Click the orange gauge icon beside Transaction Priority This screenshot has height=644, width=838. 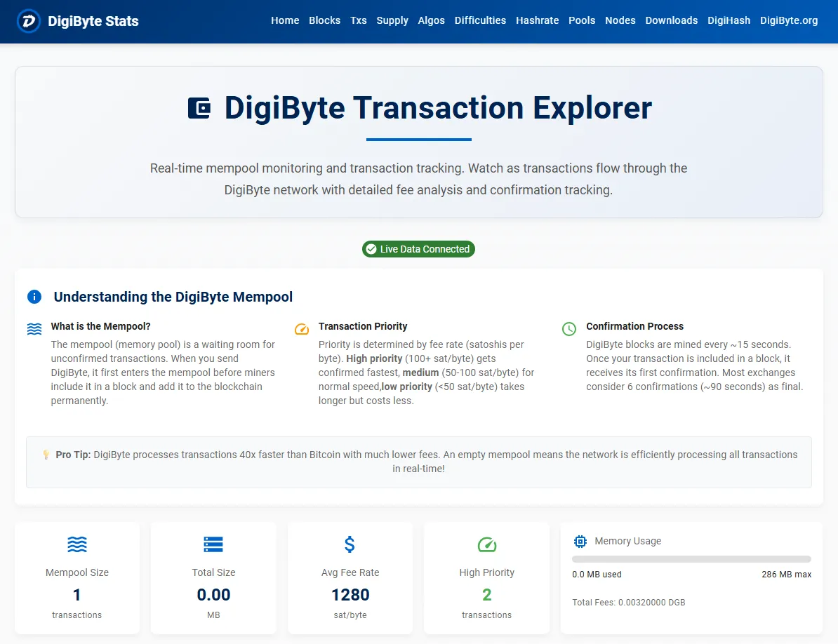(302, 330)
